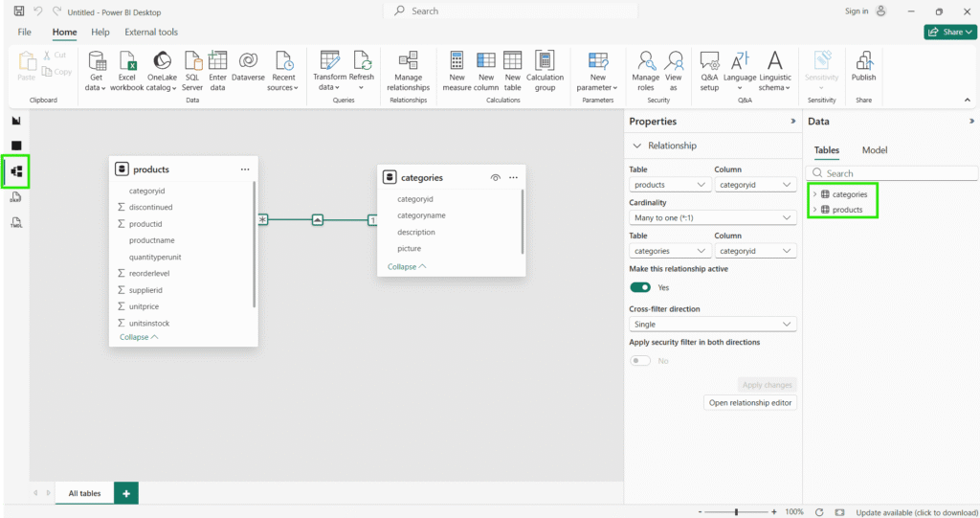Open Column dropdown for products table
Viewport: 980px width, 518px height.
755,185
